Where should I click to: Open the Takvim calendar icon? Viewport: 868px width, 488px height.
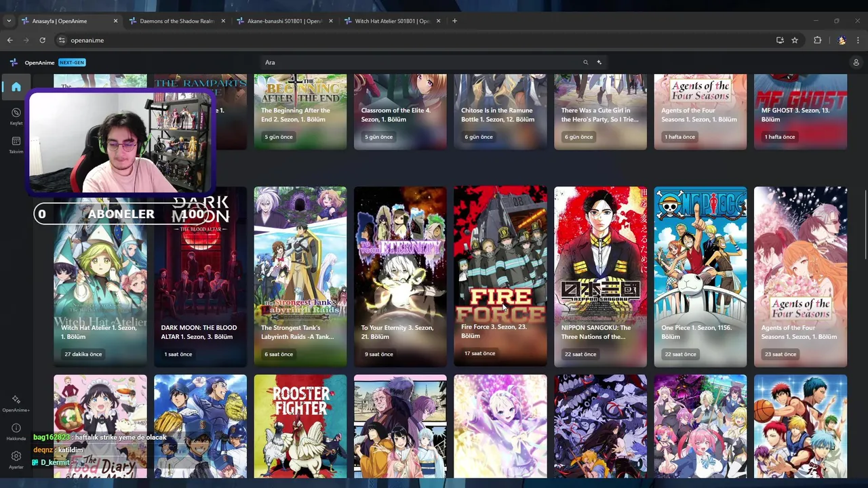(16, 142)
